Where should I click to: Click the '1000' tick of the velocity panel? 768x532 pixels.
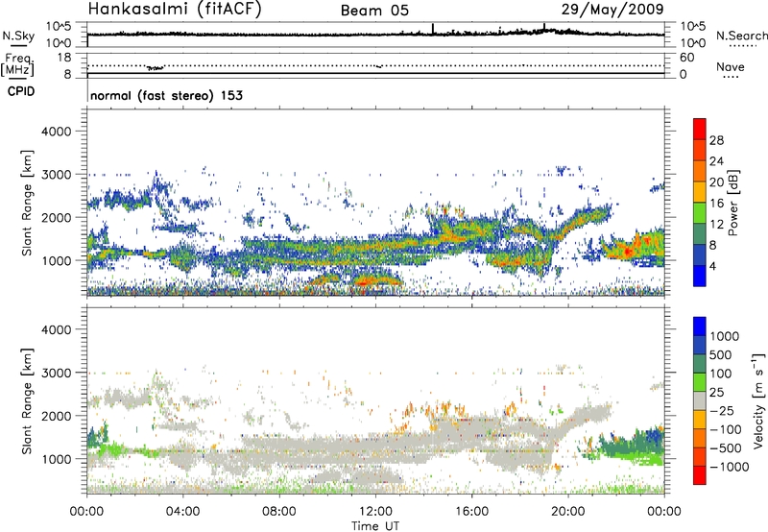click(x=56, y=459)
